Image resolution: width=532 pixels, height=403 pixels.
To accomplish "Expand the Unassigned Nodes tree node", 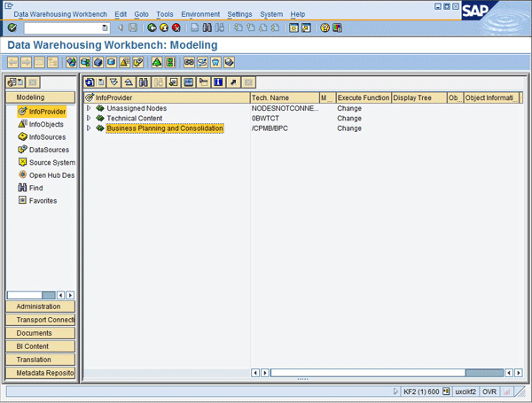I will [89, 108].
